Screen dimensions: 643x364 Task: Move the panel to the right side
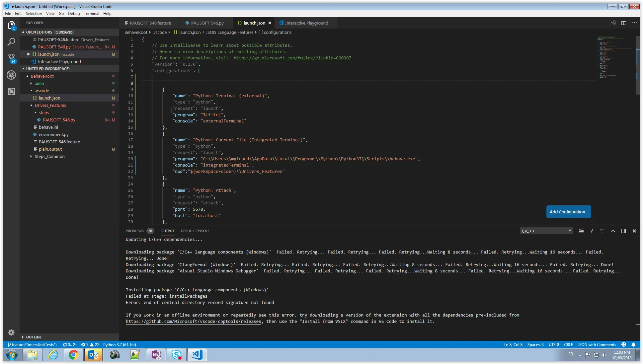[624, 231]
